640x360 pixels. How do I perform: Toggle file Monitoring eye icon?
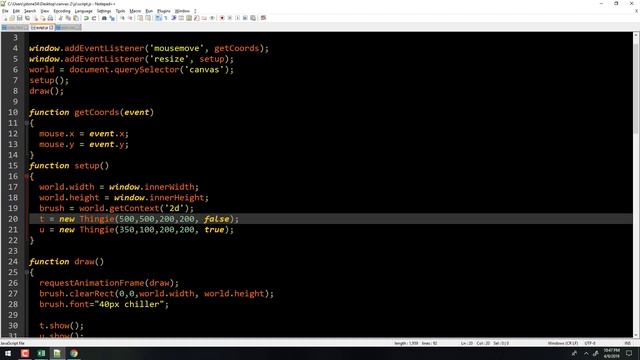pyautogui.click(x=212, y=18)
